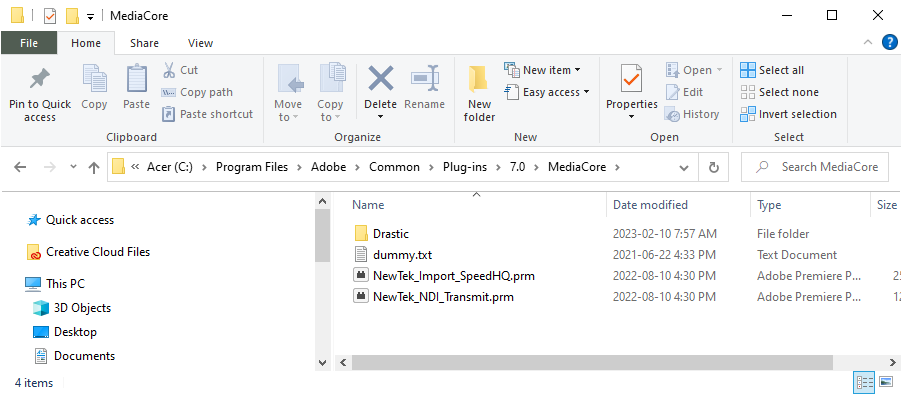The image size is (902, 395).
Task: Click the horizontal scrollbar in file list
Action: click(592, 362)
